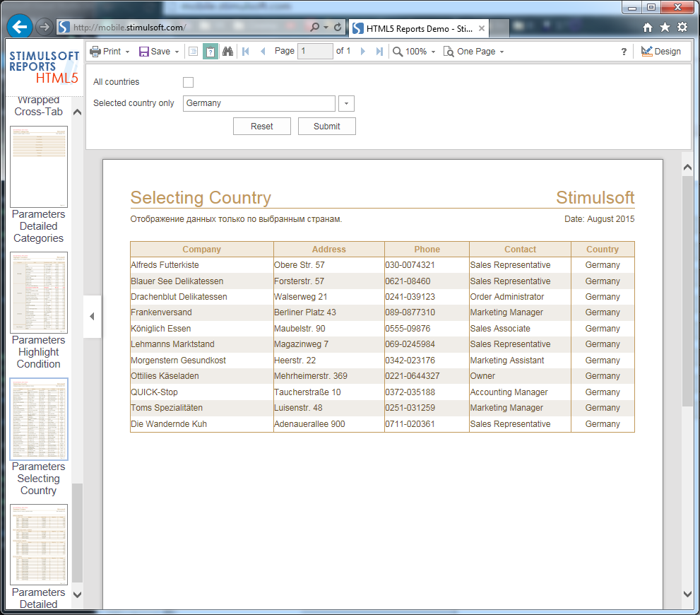700x615 pixels.
Task: Click the search magnifier in the address bar
Action: 315,28
